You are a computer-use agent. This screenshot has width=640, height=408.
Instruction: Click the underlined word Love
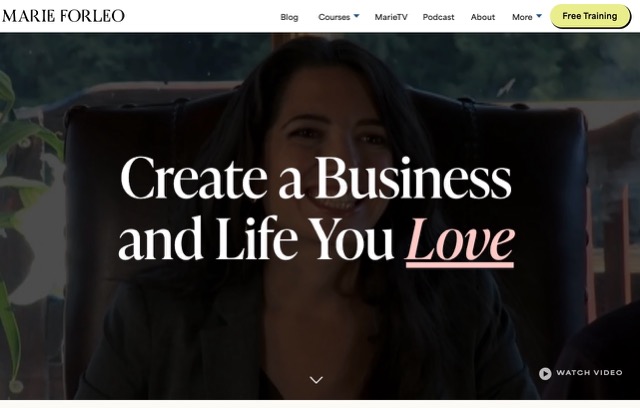[x=460, y=242]
